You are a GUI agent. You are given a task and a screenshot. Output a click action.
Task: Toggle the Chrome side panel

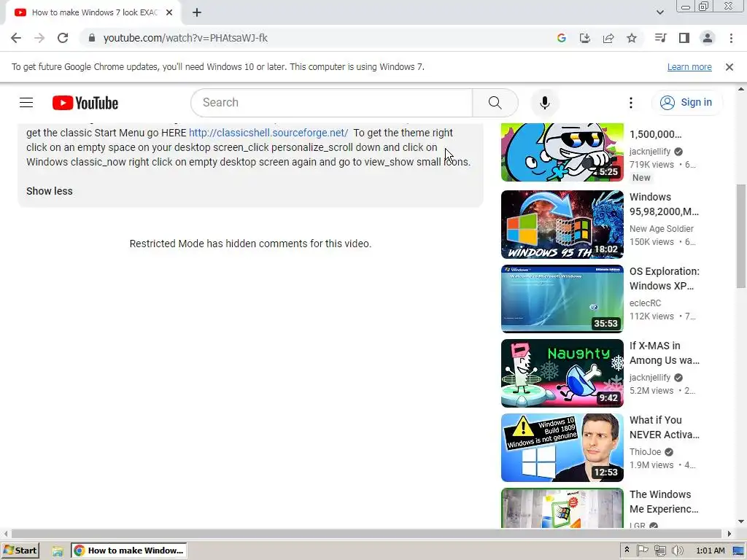click(684, 38)
